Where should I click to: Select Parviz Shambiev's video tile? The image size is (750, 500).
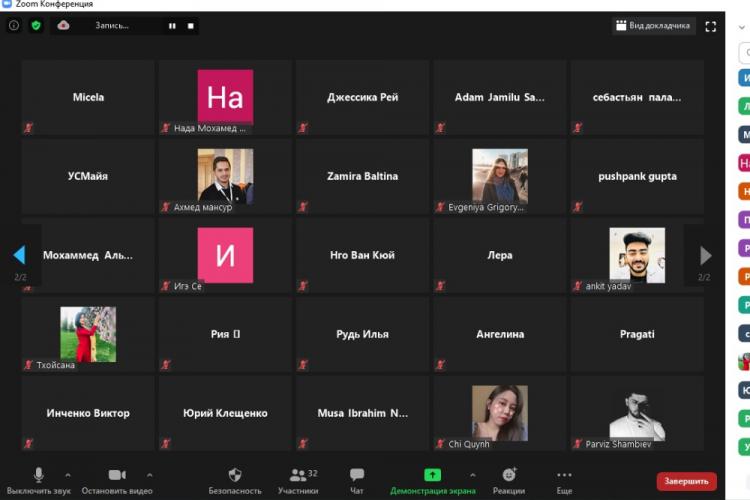(x=637, y=413)
